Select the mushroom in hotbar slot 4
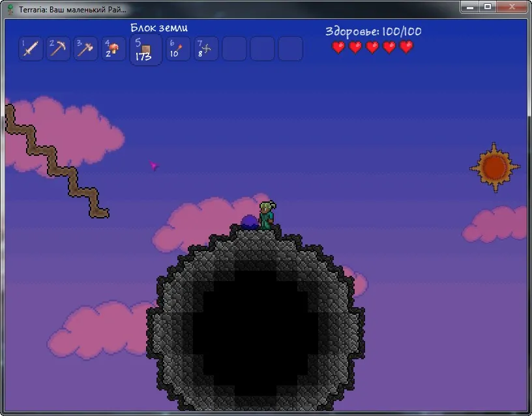The height and width of the screenshot is (416, 532). [113, 48]
